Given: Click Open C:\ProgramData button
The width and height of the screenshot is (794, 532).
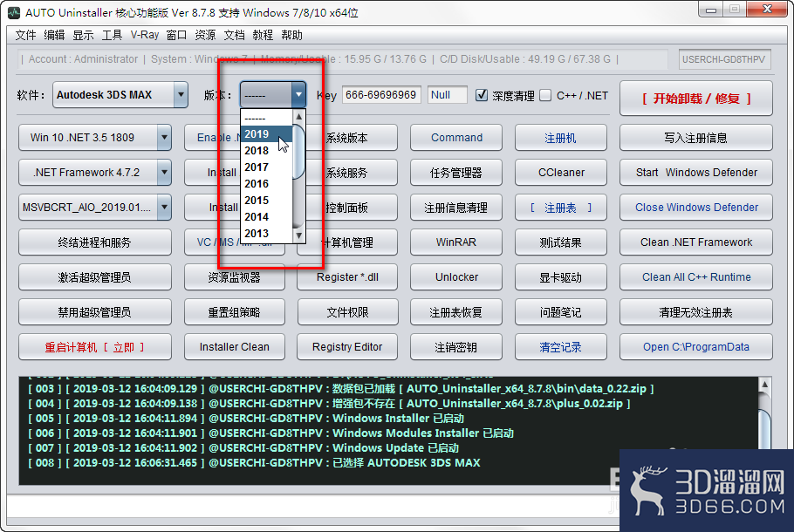Looking at the screenshot, I should [696, 347].
